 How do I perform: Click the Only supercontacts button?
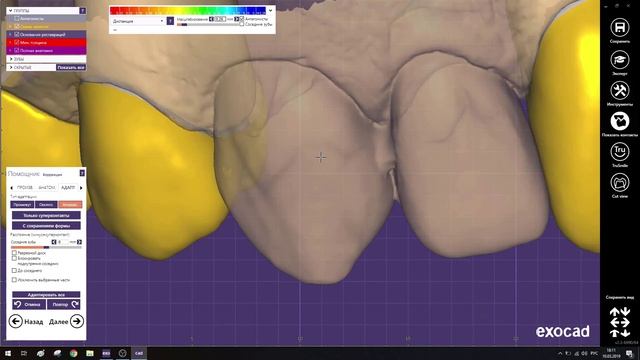(46, 215)
